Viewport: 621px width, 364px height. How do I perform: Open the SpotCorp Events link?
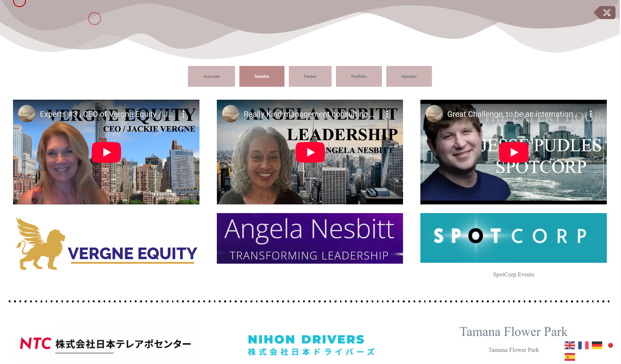(x=513, y=274)
